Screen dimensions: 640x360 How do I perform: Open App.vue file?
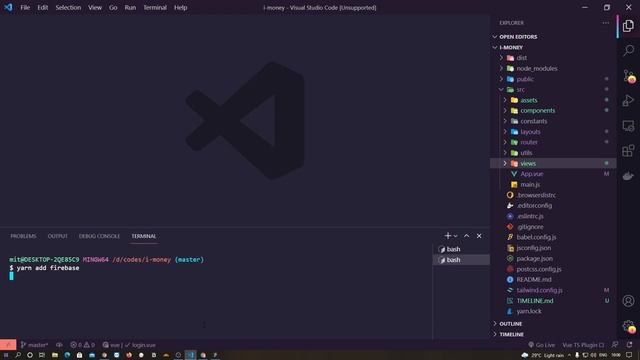click(553, 174)
